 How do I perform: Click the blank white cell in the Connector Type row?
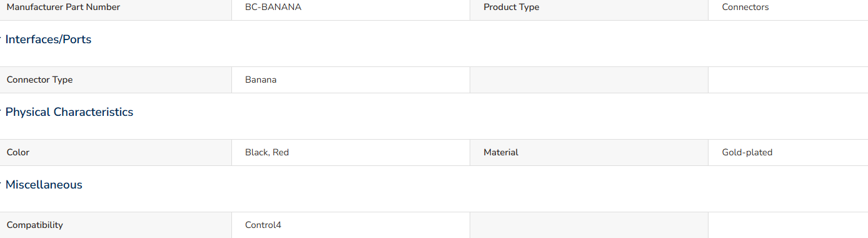[788, 80]
